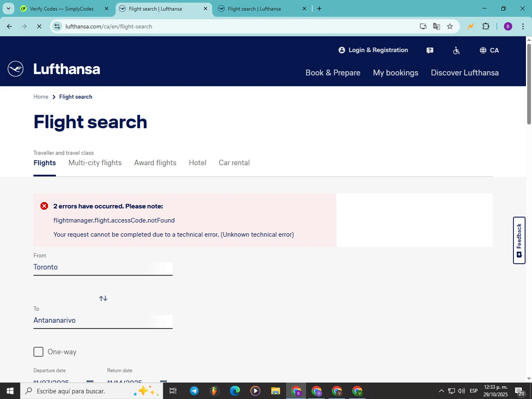The height and width of the screenshot is (399, 532).
Task: Open the Windows Start menu
Action: point(10,391)
